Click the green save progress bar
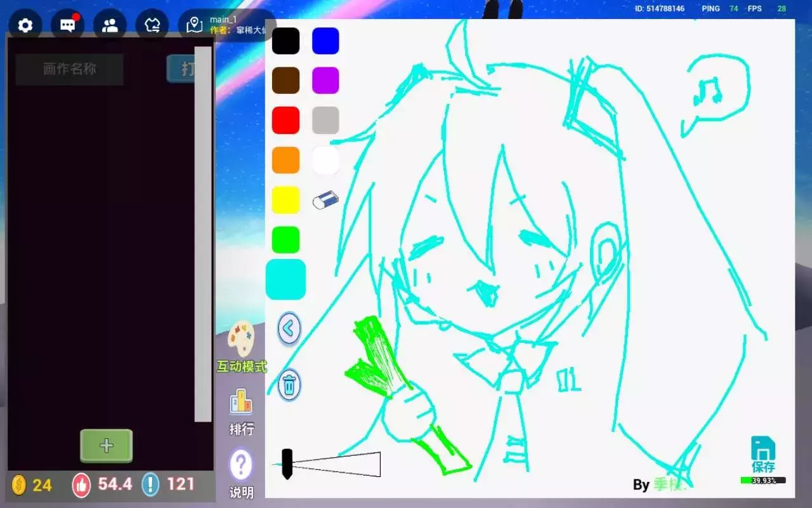 [763, 481]
